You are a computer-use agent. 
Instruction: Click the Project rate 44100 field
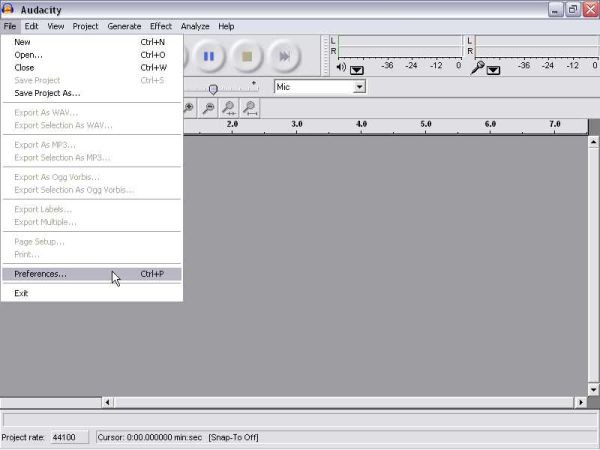(70, 437)
